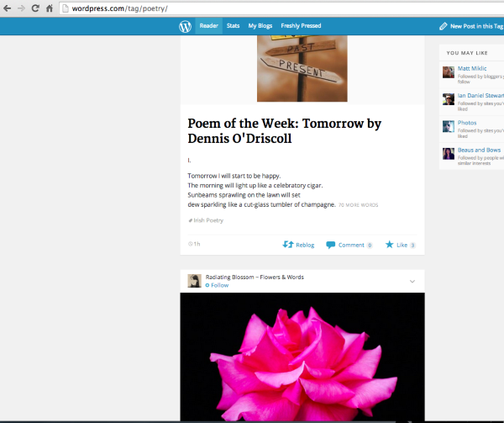
Task: Open Poem of the Week post title
Action: (285, 131)
